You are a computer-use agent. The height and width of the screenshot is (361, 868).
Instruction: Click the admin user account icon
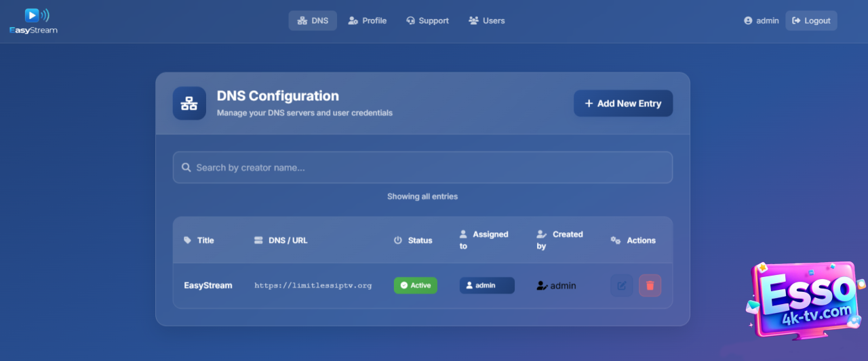[748, 21]
